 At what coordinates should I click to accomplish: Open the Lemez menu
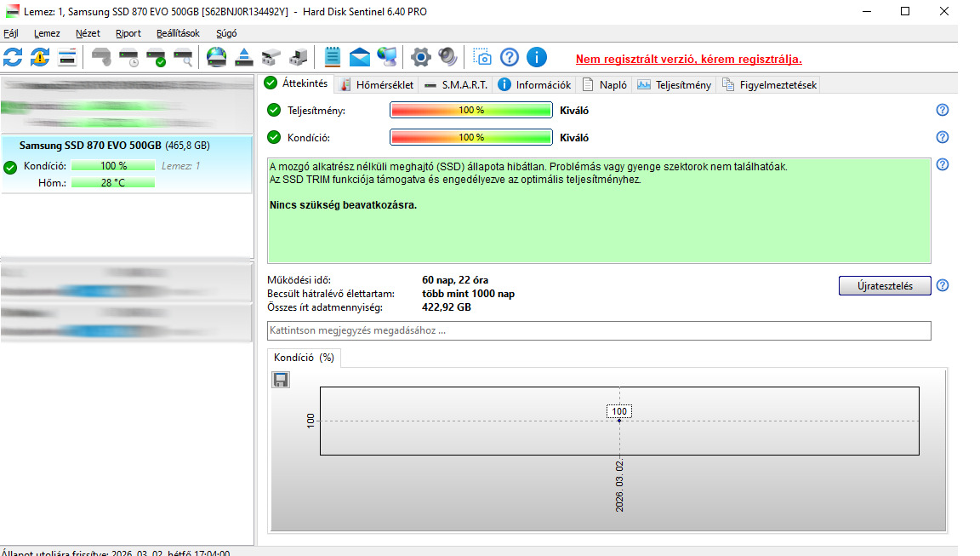[x=47, y=33]
